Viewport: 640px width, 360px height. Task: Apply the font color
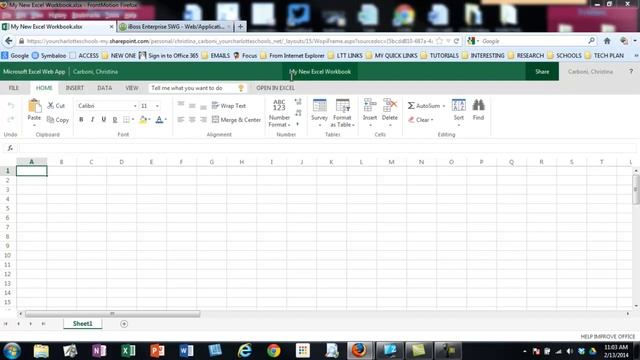click(159, 120)
